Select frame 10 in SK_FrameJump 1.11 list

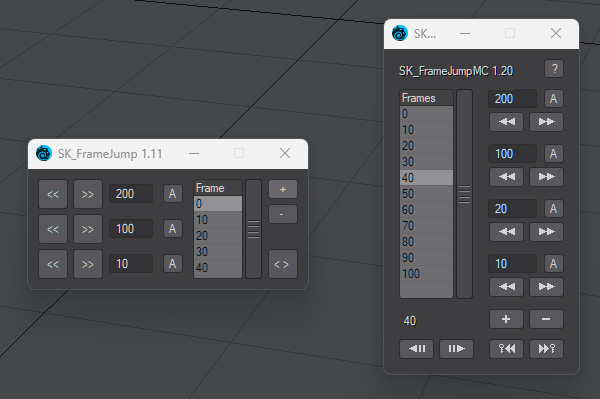[218, 220]
